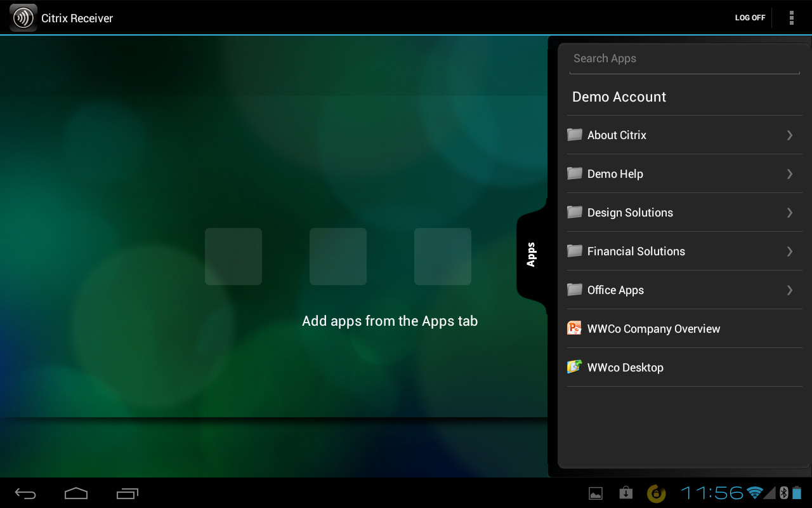Click the Demo Account heading
Screen dimensions: 812x508
(x=619, y=97)
